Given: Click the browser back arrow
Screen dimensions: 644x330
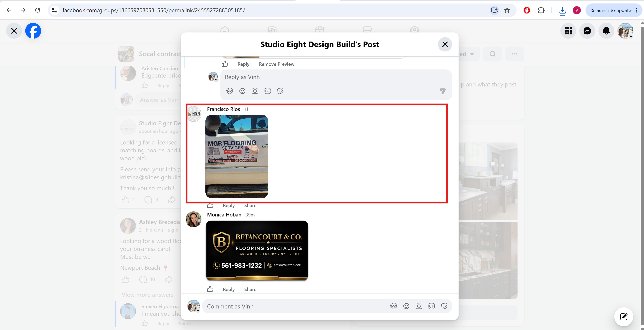Looking at the screenshot, I should click(9, 10).
